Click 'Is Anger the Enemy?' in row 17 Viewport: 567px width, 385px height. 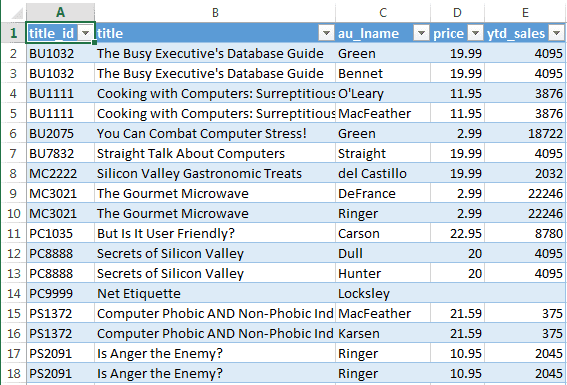(215, 353)
